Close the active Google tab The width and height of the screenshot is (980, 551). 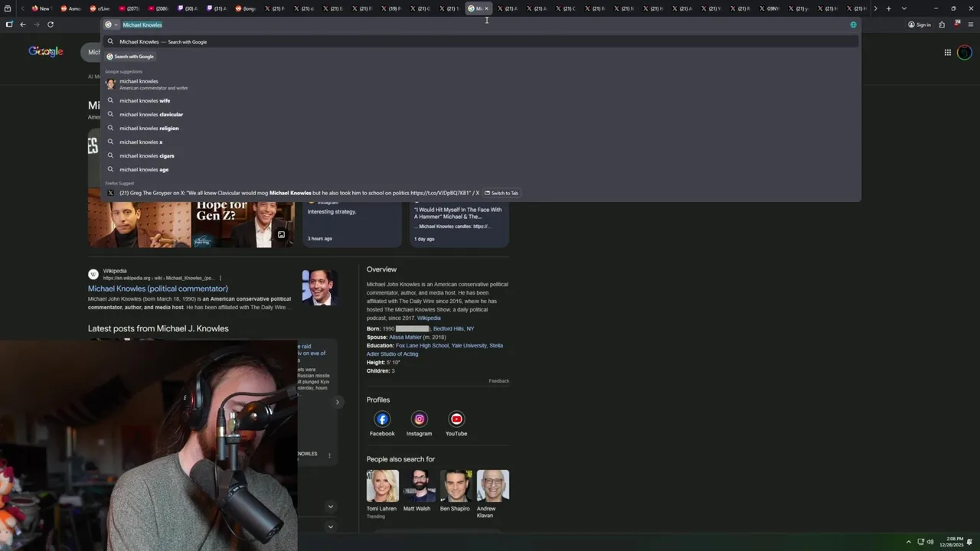point(486,8)
